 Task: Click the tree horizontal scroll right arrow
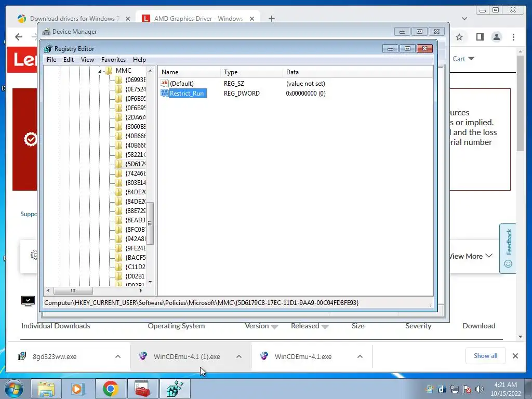pos(141,290)
